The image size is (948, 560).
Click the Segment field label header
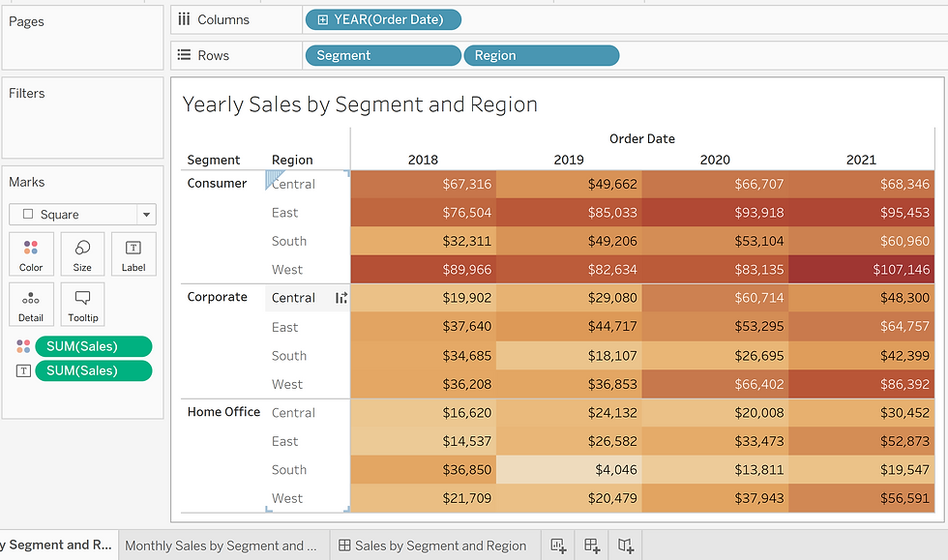[214, 160]
